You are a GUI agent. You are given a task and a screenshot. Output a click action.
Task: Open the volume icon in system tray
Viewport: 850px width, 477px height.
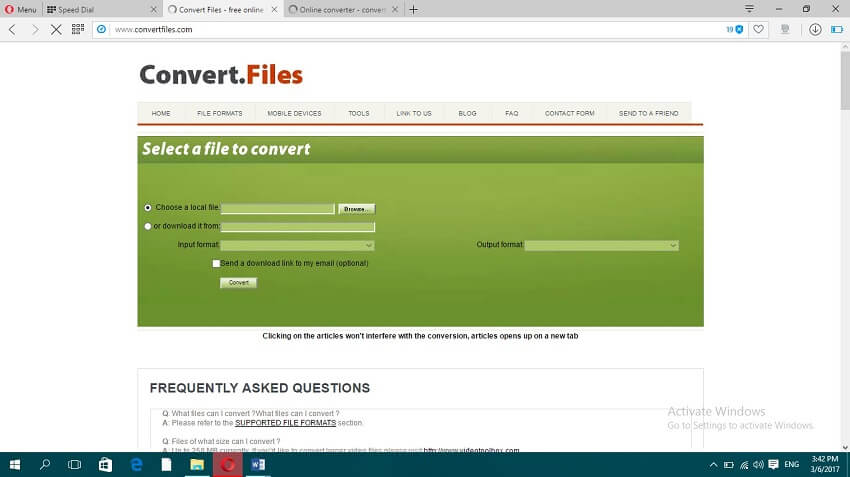(x=758, y=465)
